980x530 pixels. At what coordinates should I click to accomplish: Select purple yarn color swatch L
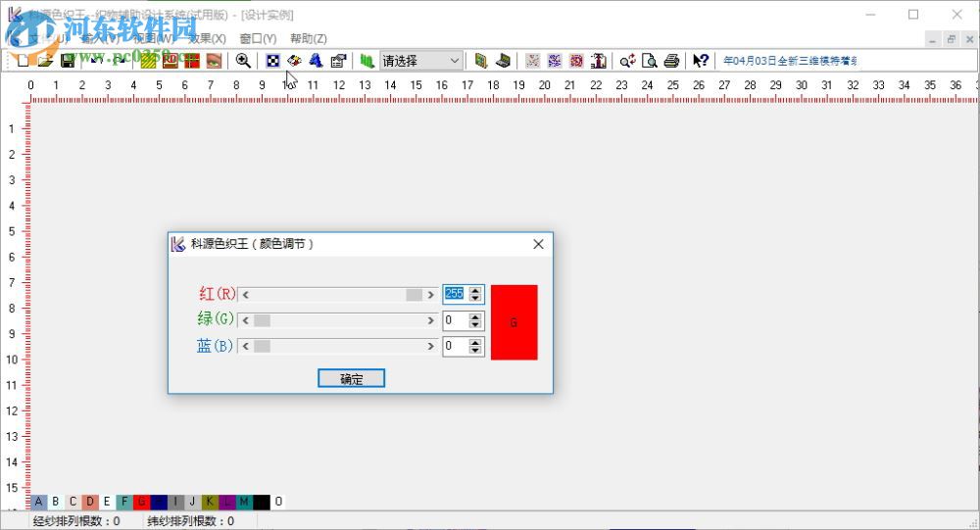point(227,502)
